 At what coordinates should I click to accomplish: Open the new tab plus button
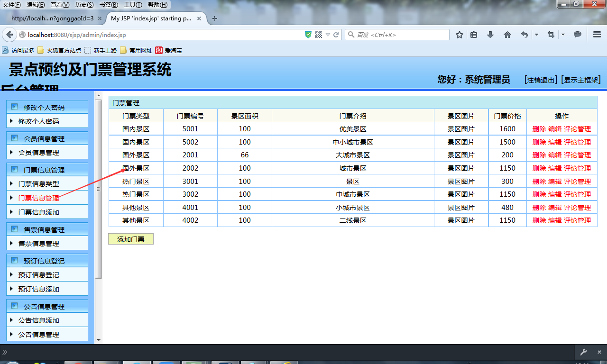tap(215, 18)
